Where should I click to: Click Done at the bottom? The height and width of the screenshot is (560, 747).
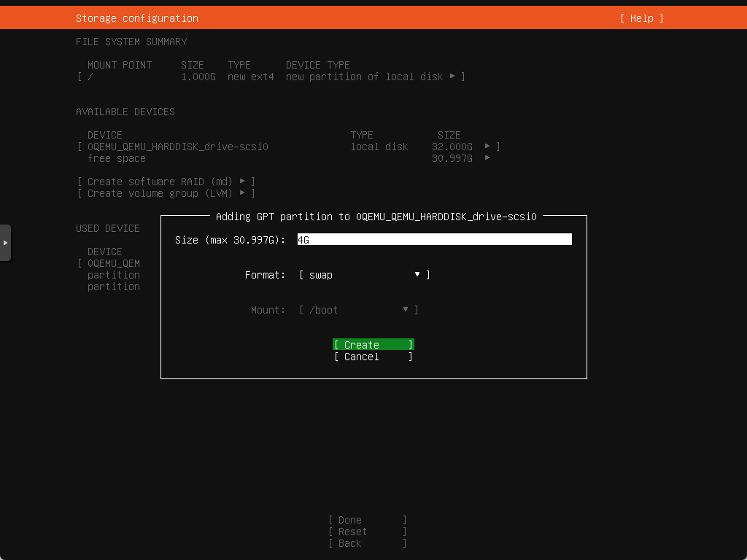[x=367, y=520]
